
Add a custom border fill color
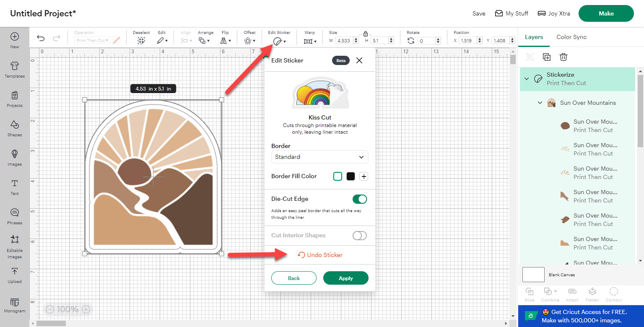point(364,176)
